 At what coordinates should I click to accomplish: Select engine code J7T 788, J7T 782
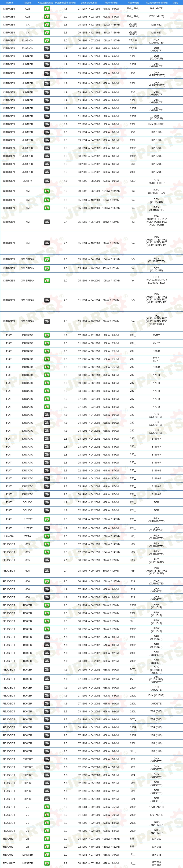coord(156,863)
